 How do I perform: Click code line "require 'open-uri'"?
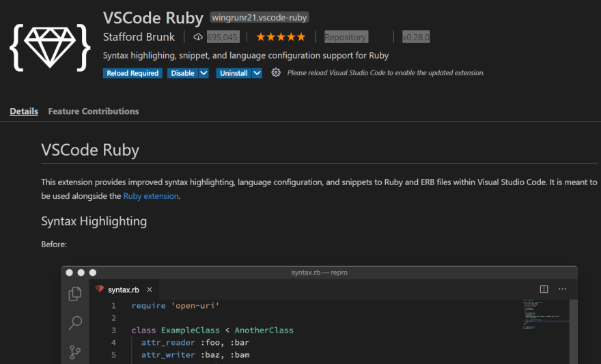176,305
